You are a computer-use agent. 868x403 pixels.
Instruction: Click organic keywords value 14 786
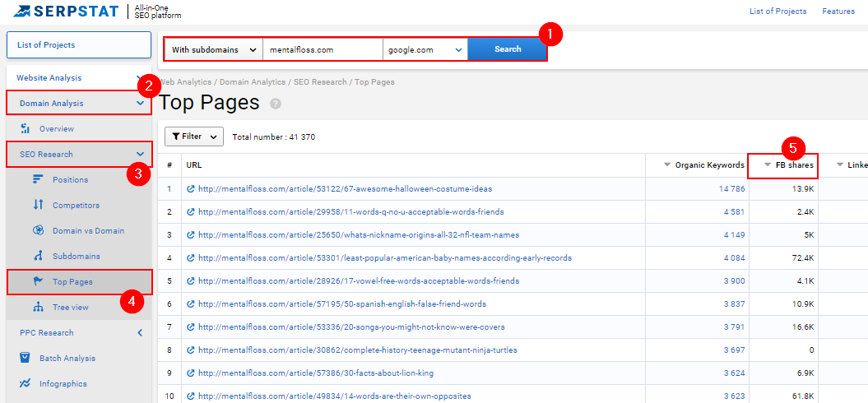click(731, 189)
